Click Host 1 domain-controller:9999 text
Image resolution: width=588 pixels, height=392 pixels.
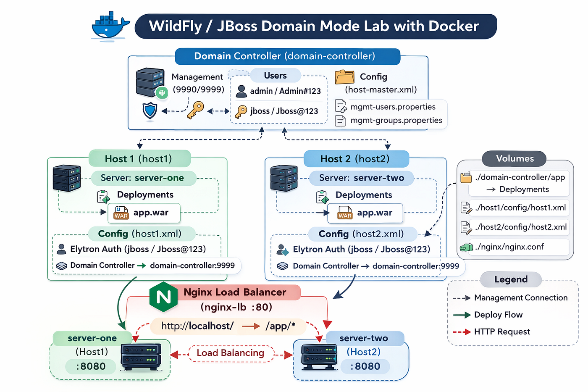pyautogui.click(x=192, y=266)
